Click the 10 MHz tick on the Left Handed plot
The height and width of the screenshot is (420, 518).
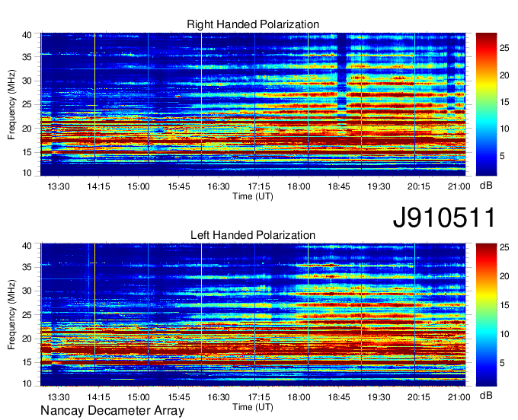pyautogui.click(x=27, y=383)
